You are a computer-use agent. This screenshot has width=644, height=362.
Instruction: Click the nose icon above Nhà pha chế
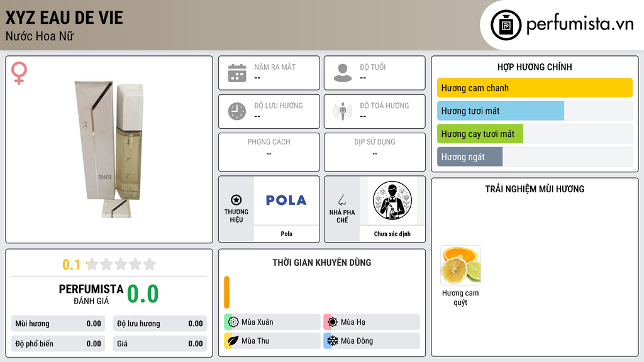click(341, 200)
